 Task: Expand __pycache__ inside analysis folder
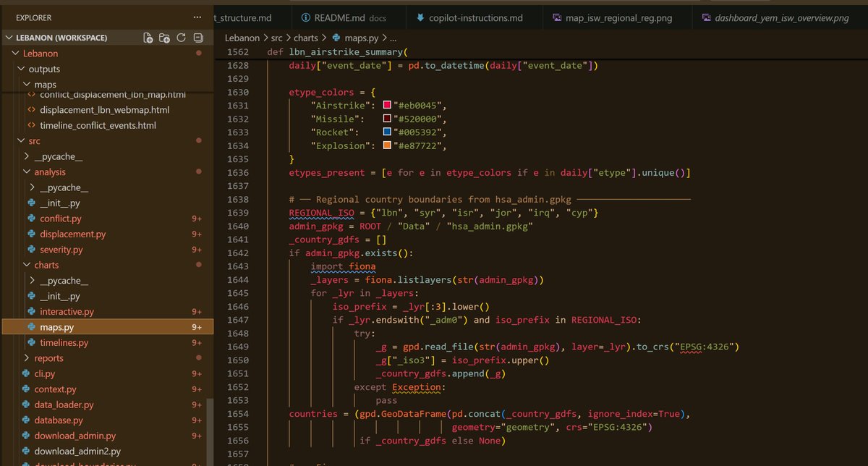(x=32, y=187)
